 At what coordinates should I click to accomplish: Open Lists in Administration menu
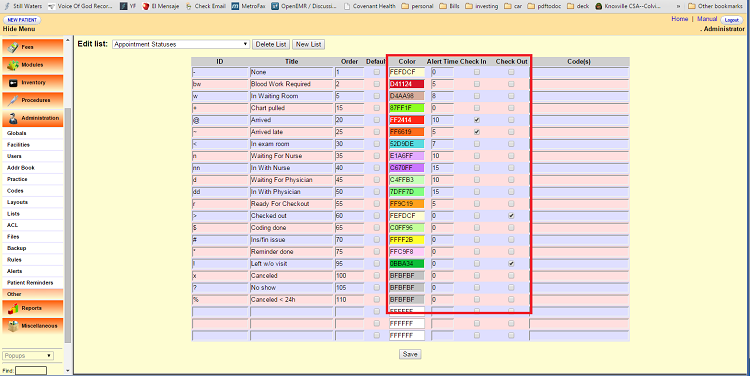[13, 214]
